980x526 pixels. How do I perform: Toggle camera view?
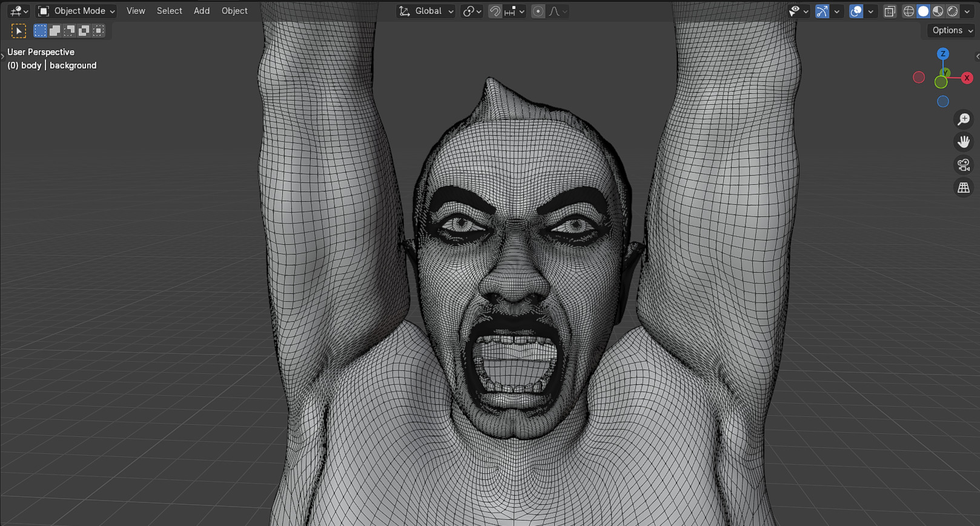click(x=964, y=165)
